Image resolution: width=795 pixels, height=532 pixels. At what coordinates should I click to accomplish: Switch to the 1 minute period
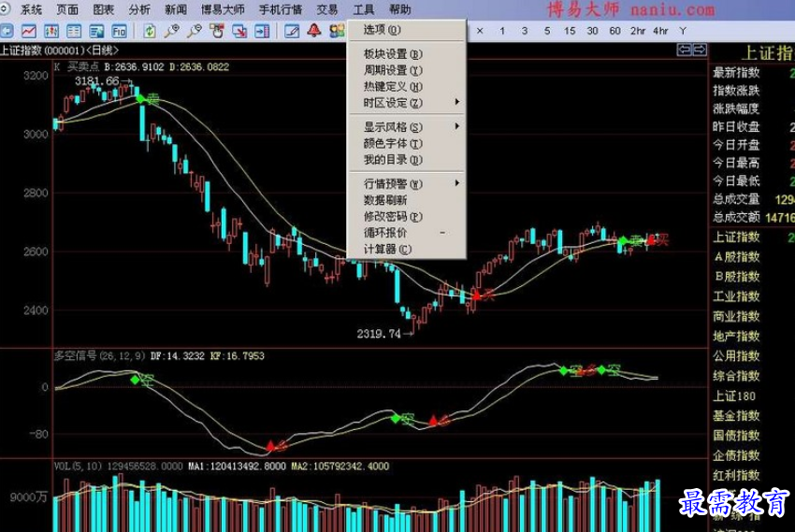tap(502, 31)
